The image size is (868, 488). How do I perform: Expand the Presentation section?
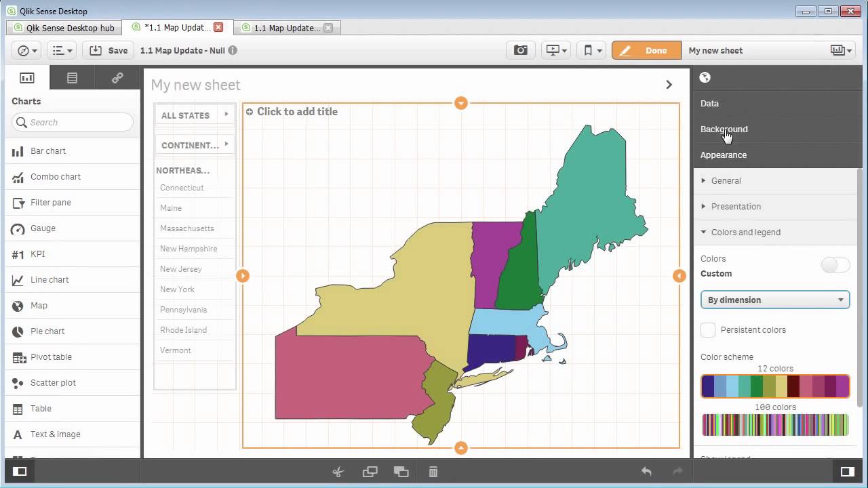pos(775,207)
